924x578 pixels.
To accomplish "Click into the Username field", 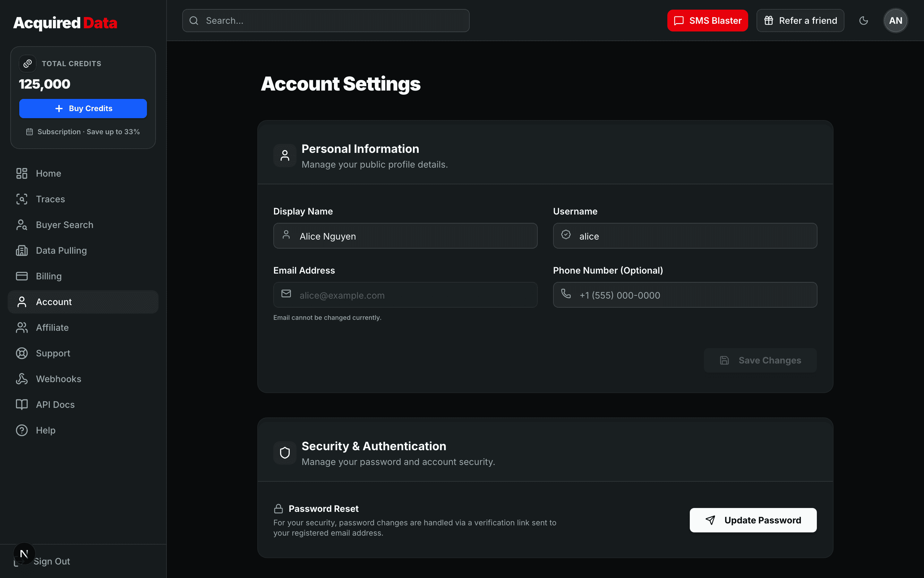I will [x=685, y=236].
